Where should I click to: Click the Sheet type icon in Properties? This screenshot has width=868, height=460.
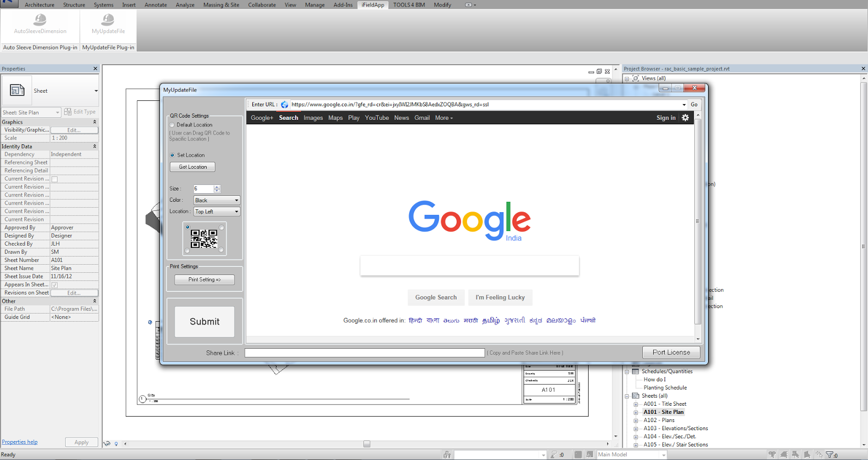[x=17, y=91]
